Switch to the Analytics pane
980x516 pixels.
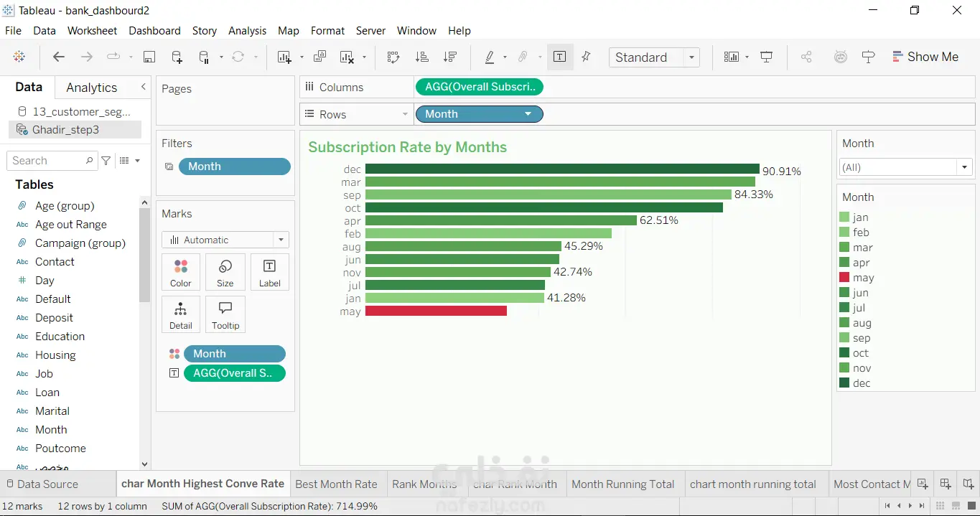[91, 88]
